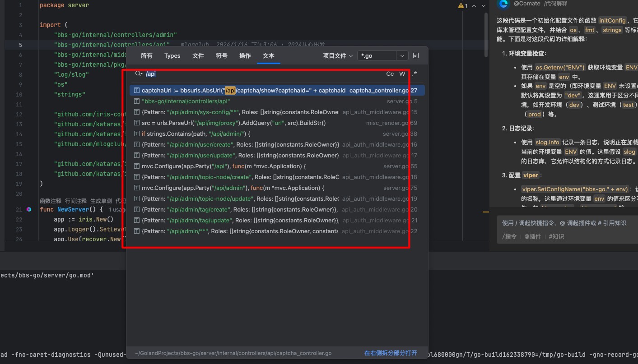Click the *.go file mask field
The image size is (638, 364).
coord(377,55)
